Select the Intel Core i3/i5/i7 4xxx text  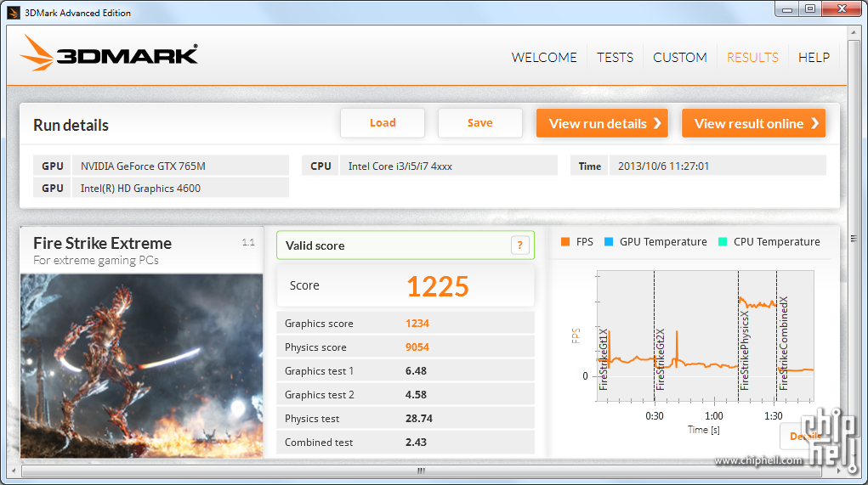400,166
